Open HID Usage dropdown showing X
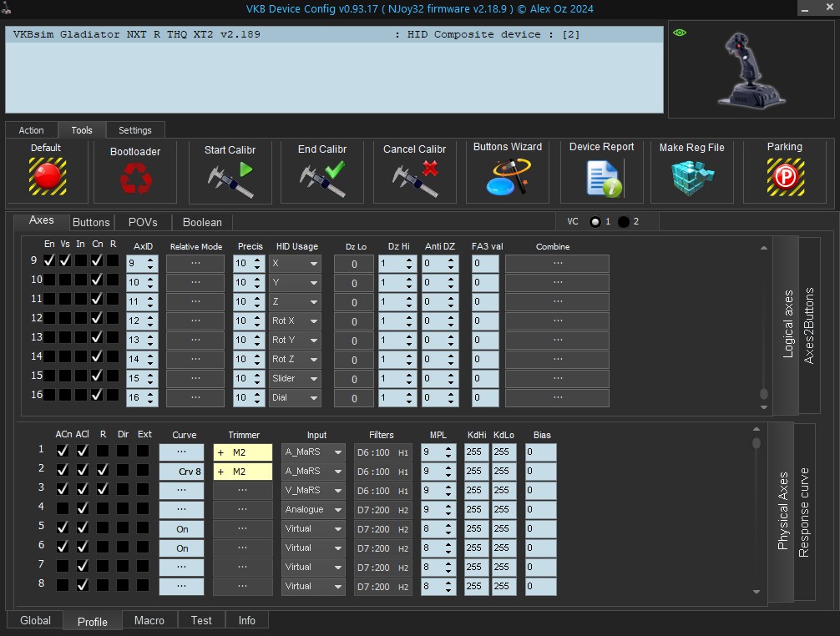Screen dimensions: 840x636 (295, 264)
